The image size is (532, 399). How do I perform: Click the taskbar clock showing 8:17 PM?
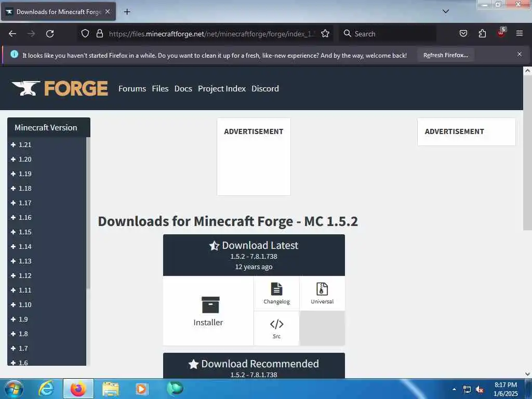506,389
